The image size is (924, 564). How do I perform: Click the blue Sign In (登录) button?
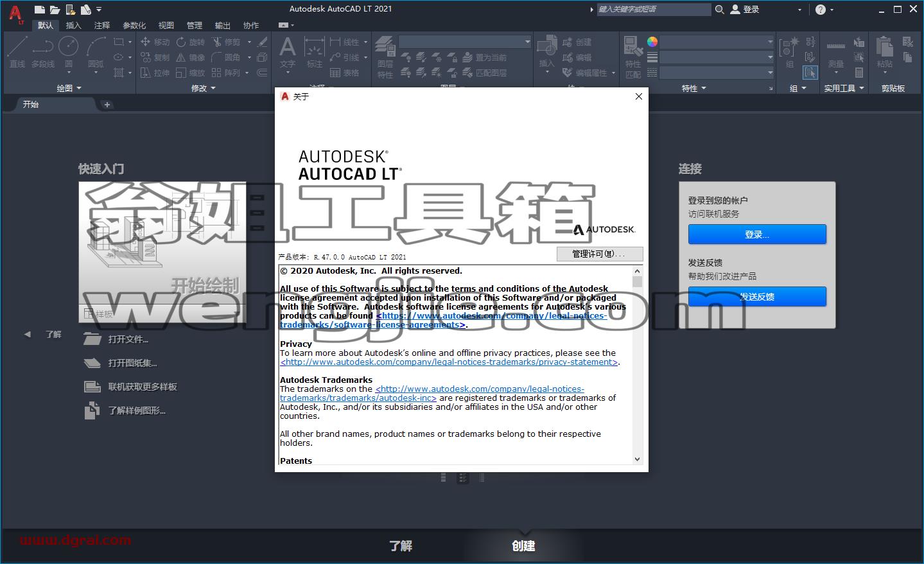757,234
